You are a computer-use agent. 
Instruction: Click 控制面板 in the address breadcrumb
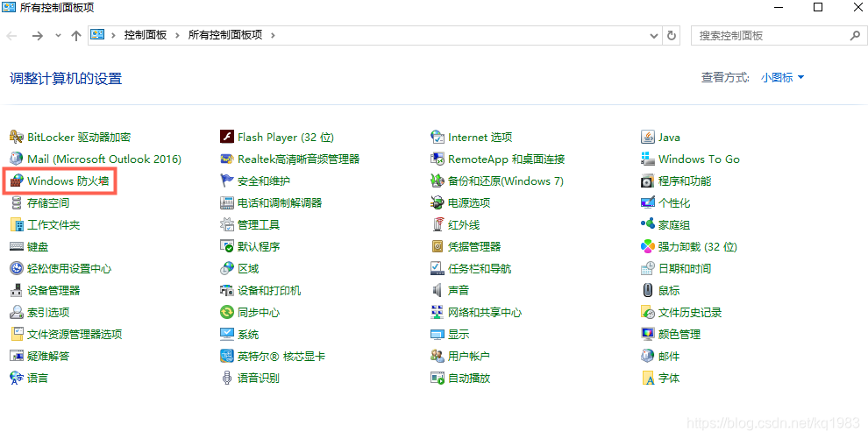pyautogui.click(x=145, y=35)
